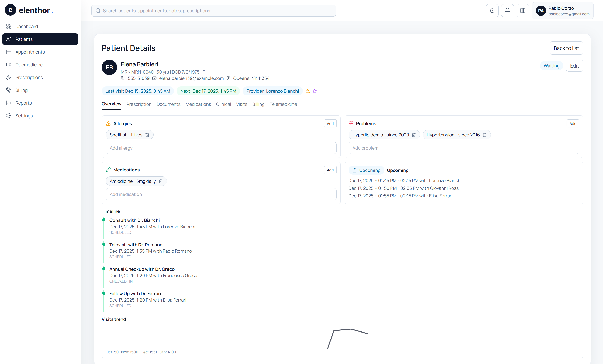Remove the Hyperlipidemia problem using the trash icon

pos(414,135)
